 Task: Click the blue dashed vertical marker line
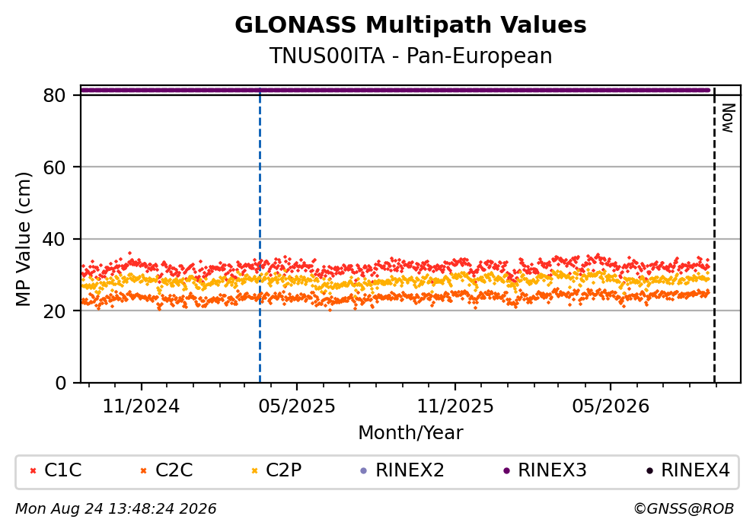pos(260,236)
